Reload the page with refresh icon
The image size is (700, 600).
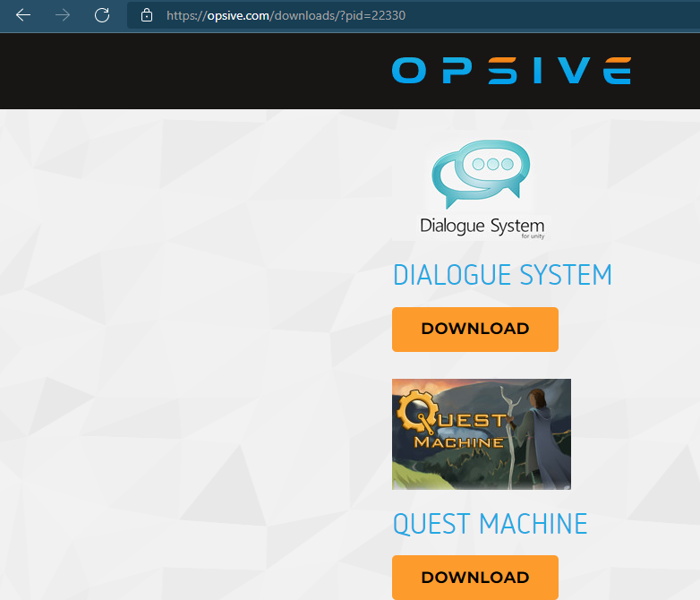[102, 15]
